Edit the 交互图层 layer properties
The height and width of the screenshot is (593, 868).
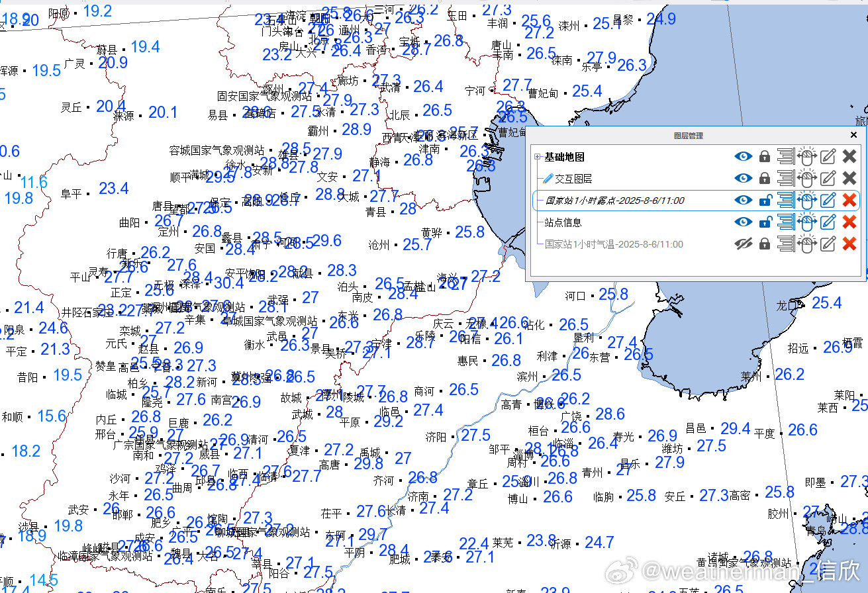tap(828, 178)
